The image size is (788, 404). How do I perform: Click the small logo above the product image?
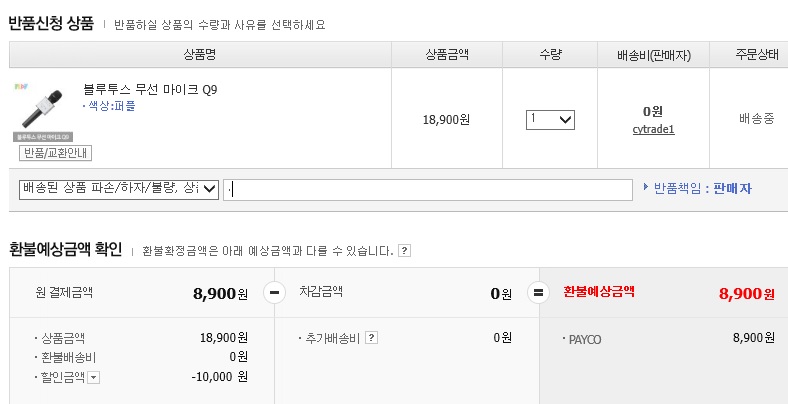(x=24, y=87)
